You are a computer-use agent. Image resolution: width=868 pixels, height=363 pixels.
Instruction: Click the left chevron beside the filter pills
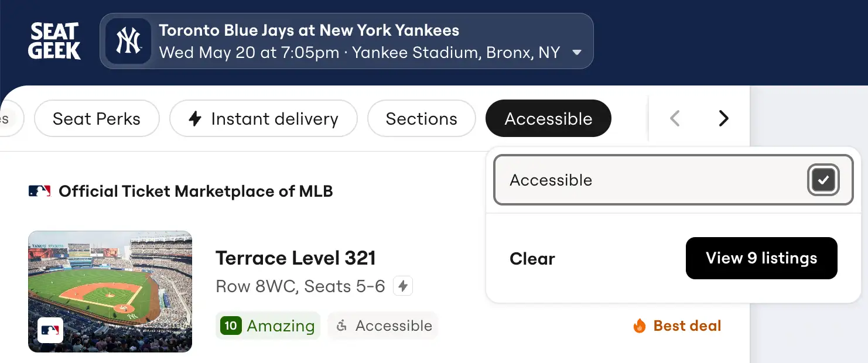tap(674, 118)
